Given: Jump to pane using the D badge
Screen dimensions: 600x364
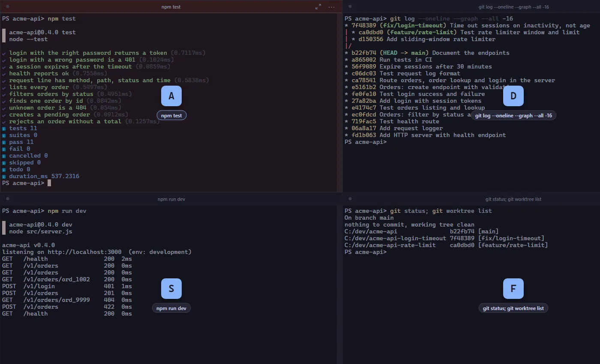Looking at the screenshot, I should coord(513,96).
